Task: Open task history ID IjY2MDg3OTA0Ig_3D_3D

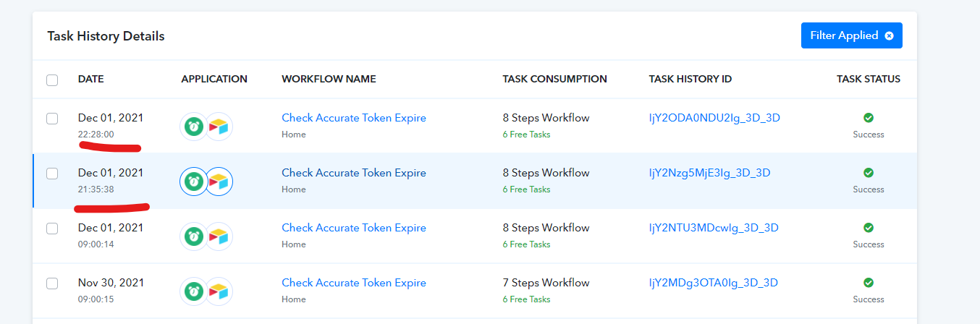Action: [714, 283]
